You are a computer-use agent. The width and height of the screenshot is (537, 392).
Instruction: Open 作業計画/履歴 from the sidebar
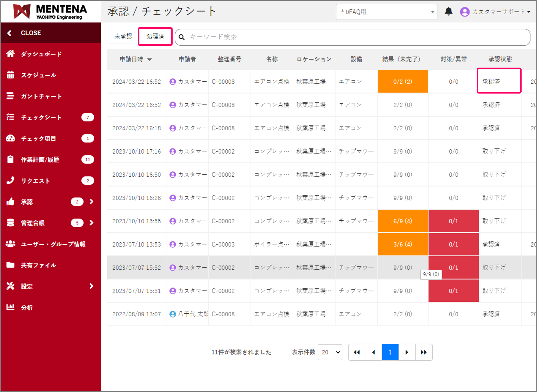pyautogui.click(x=41, y=160)
